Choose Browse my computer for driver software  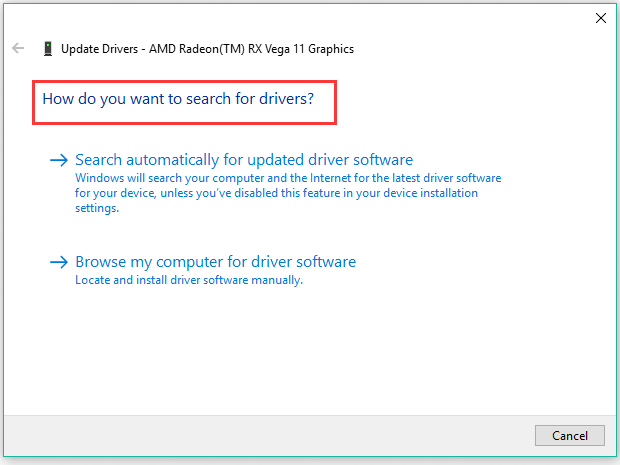(215, 262)
